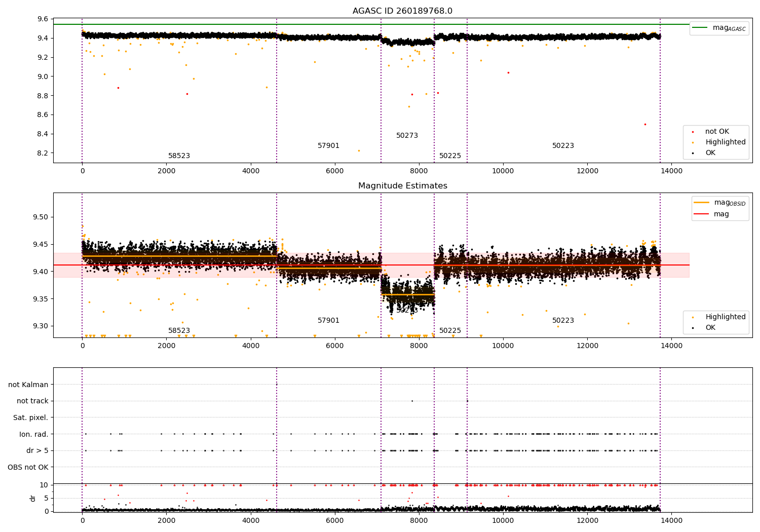The height and width of the screenshot is (532, 760).
Task: Click label 50223 in the Magnitude Estimates plot
Action: 563,321
